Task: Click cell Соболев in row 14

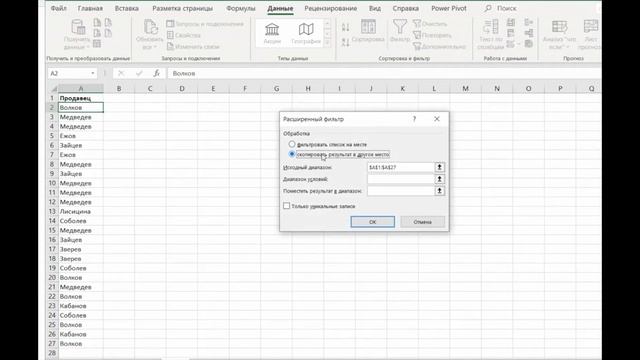Action: (x=81, y=221)
